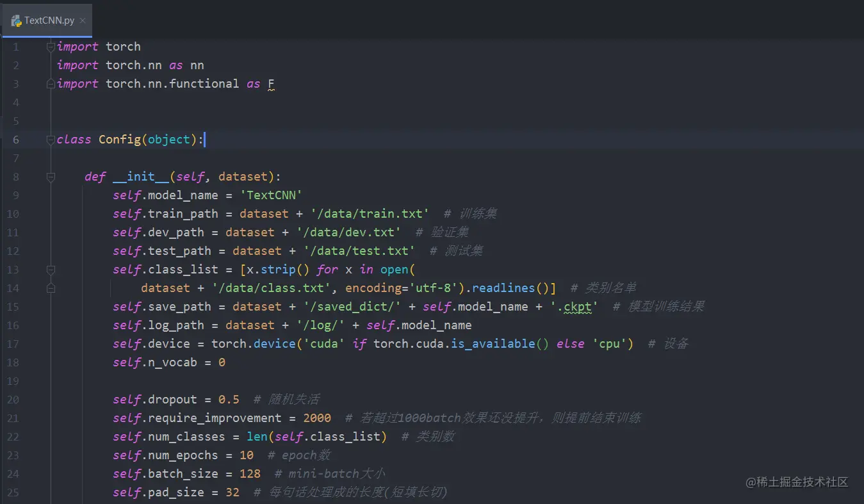Click the 'TextCNN' string literal
This screenshot has height=504, width=864.
point(271,195)
